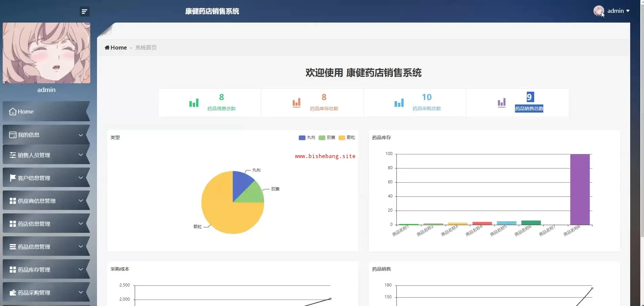Click the green number 8 above 药品信息总数
Viewport: 644px width, 306px height.
pos(222,97)
